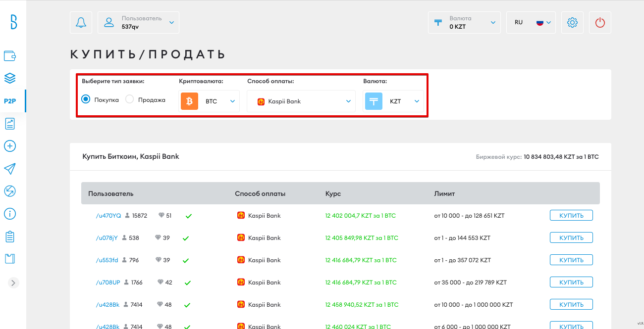Open the chart report sidebar icon
The width and height of the screenshot is (644, 329).
(10, 124)
